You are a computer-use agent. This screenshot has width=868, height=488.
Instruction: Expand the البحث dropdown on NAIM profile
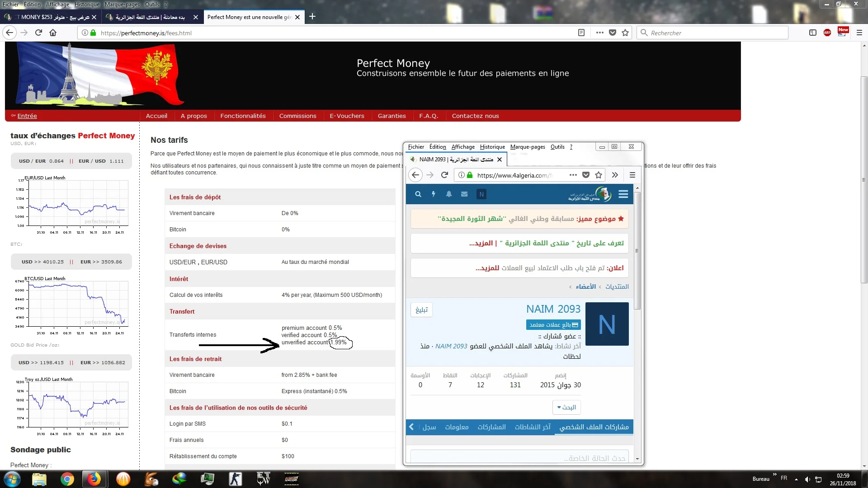tap(566, 407)
